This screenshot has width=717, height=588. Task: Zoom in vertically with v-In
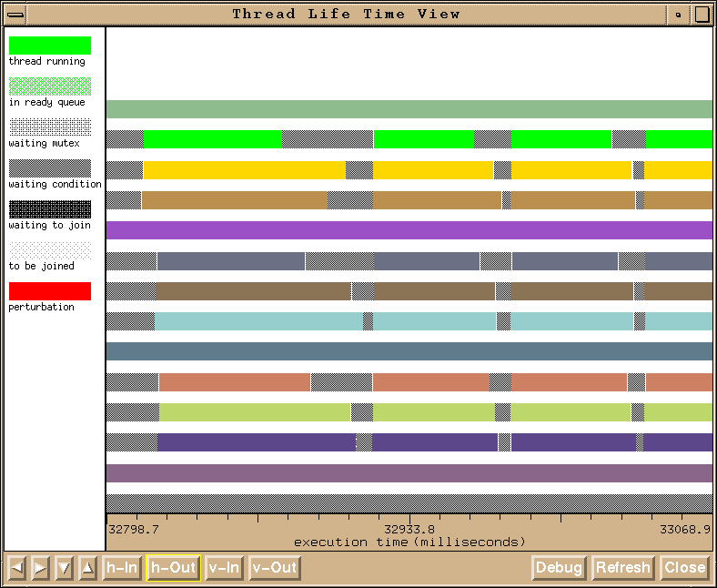224,568
